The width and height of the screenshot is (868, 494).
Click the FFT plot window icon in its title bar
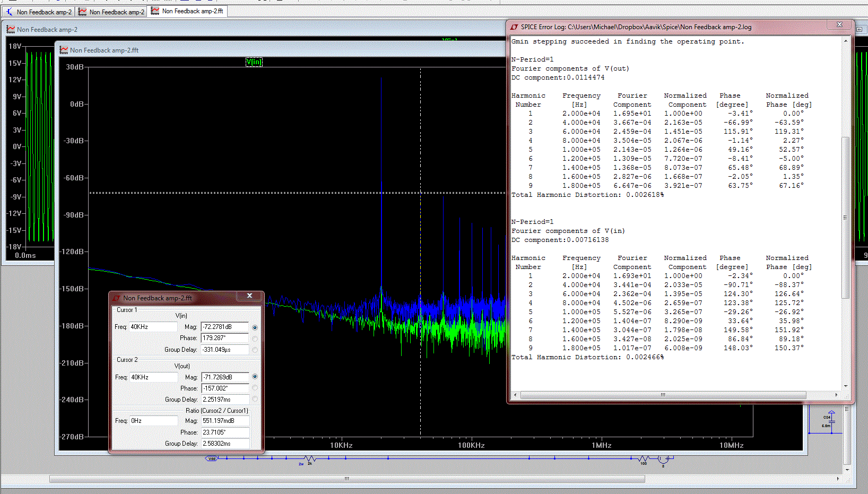[64, 50]
